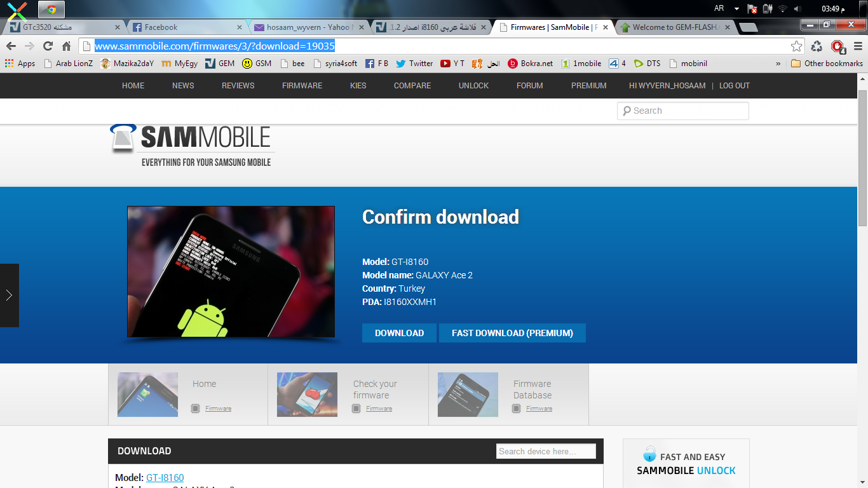Image resolution: width=868 pixels, height=488 pixels.
Task: Switch to the GTc3520 tab
Action: [64, 27]
